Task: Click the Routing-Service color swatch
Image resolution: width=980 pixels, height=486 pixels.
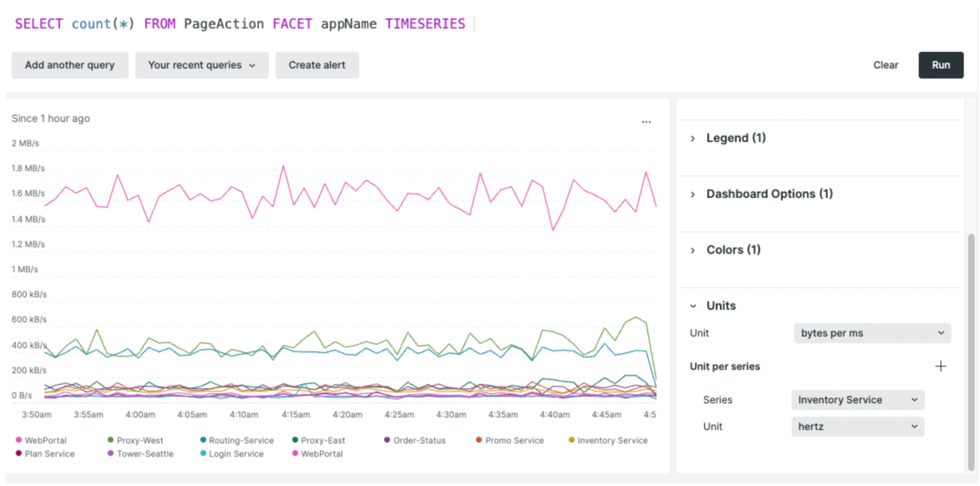Action: pyautogui.click(x=203, y=440)
